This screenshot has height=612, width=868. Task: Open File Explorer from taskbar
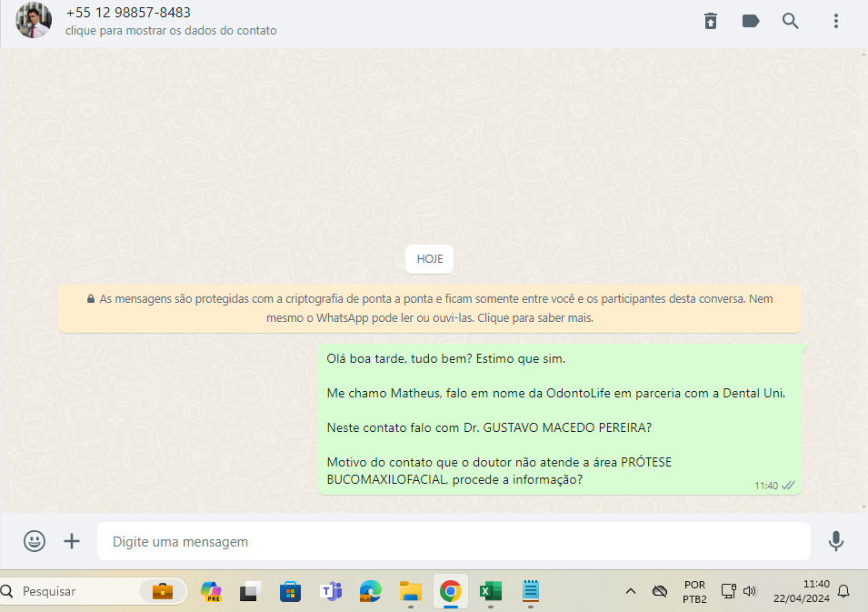click(411, 591)
